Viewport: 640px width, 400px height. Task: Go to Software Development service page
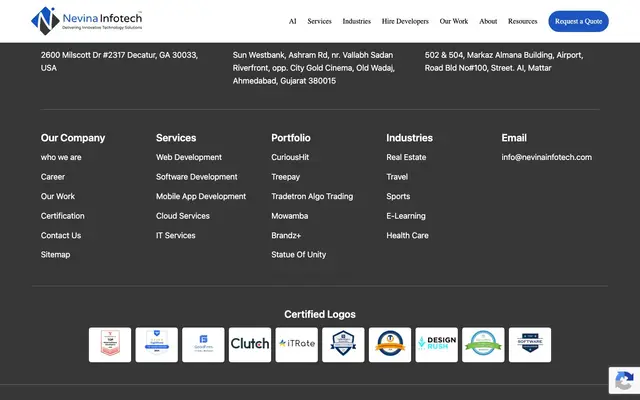click(197, 177)
